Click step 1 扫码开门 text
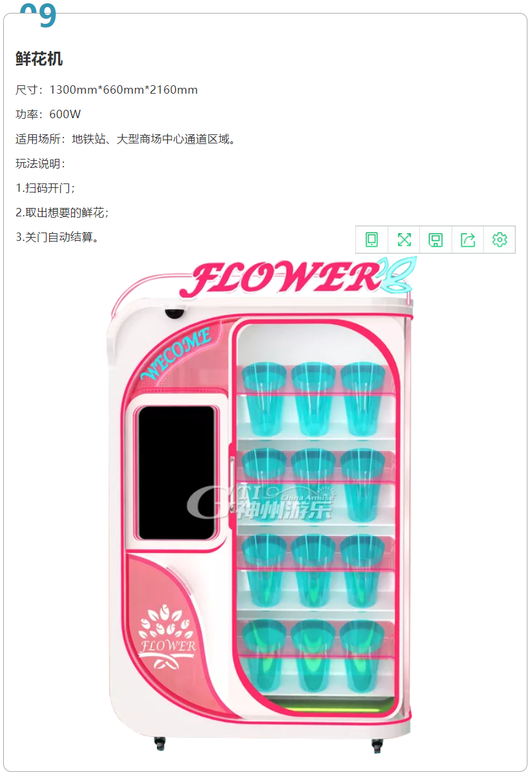Screen dimensions: 532x777 (46, 188)
